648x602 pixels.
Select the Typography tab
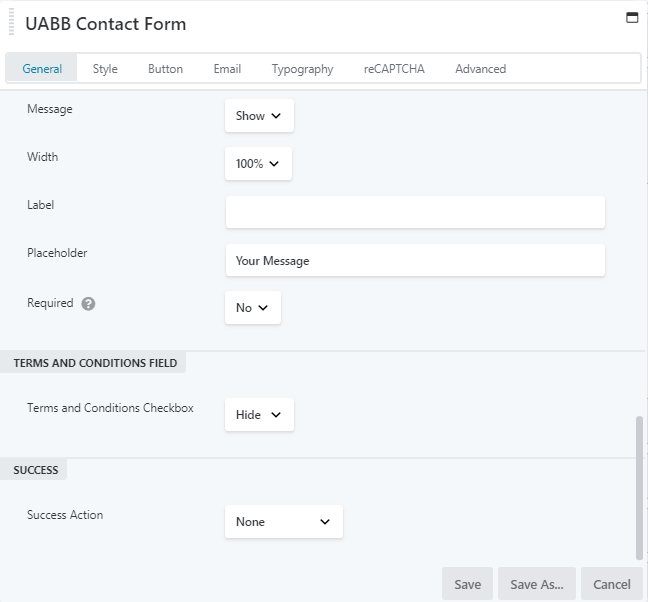[302, 69]
